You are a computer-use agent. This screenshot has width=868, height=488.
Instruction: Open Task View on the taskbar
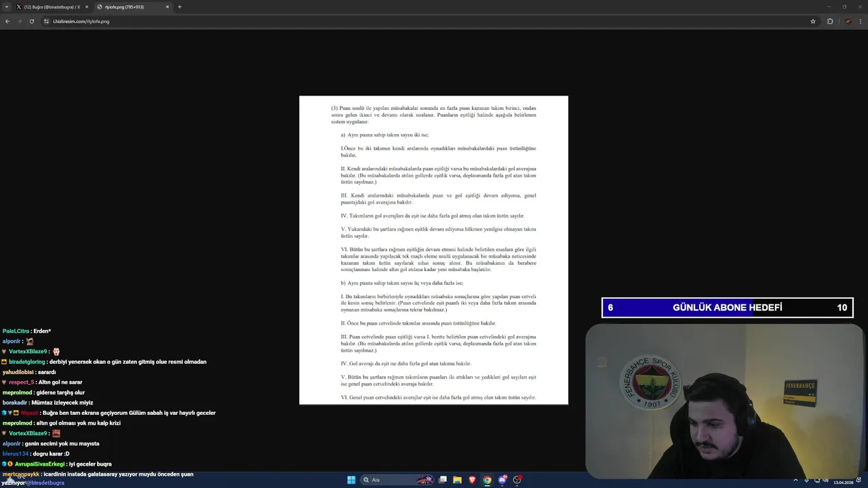443,480
